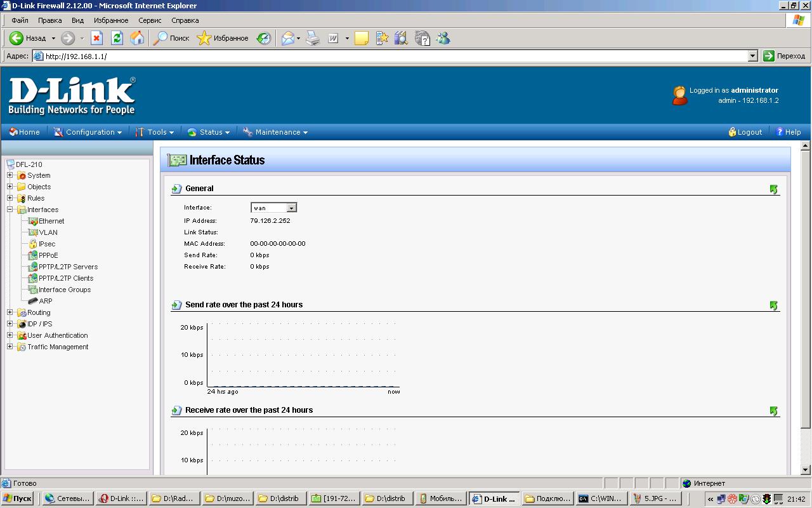Go to the browser Home page icon
The image size is (812, 508).
pyautogui.click(x=137, y=38)
